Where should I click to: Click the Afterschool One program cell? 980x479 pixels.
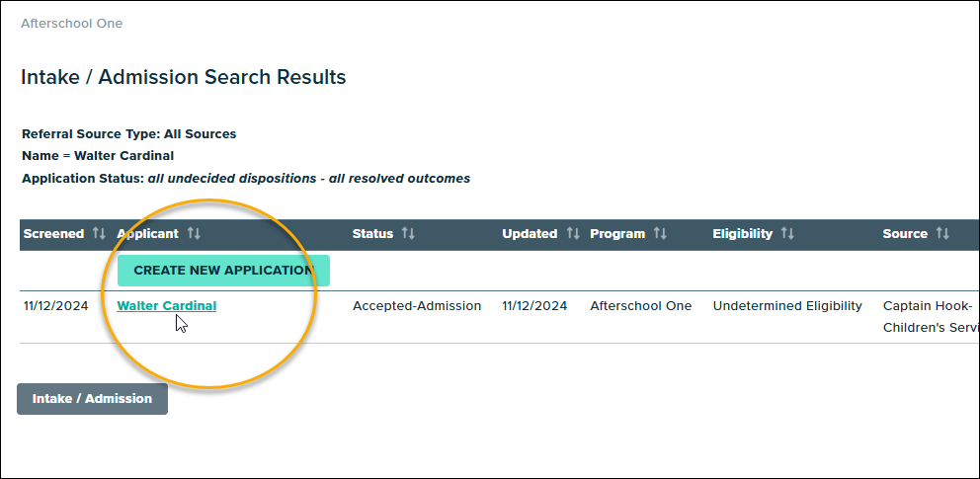pyautogui.click(x=641, y=306)
